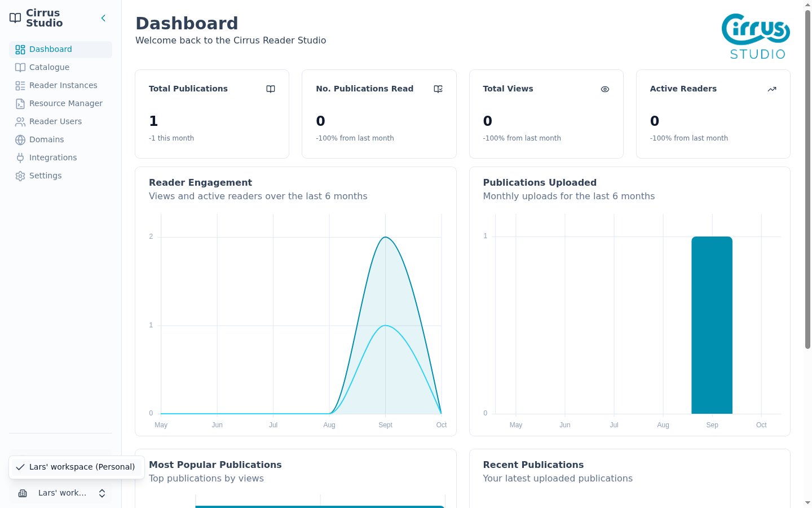Open the Settings gear icon
812x508 pixels.
click(20, 176)
